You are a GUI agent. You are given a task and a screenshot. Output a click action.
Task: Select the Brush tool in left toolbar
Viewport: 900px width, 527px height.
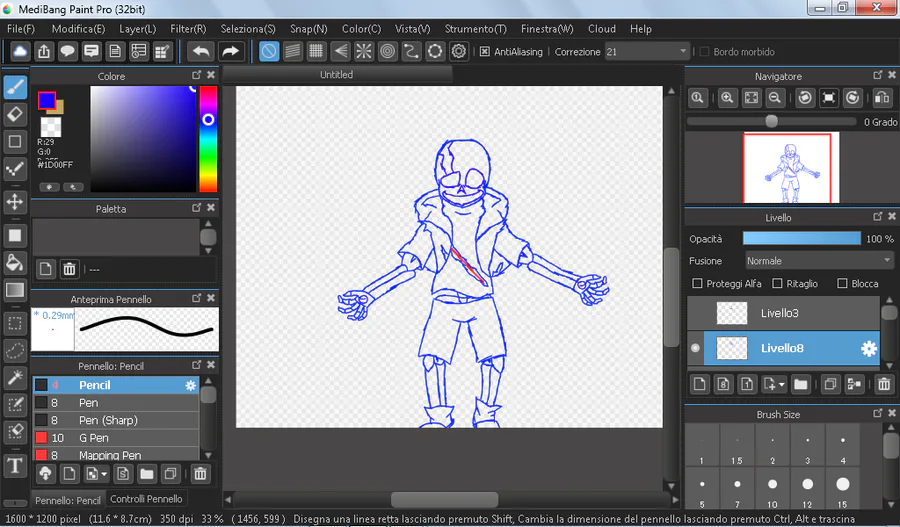pyautogui.click(x=15, y=88)
